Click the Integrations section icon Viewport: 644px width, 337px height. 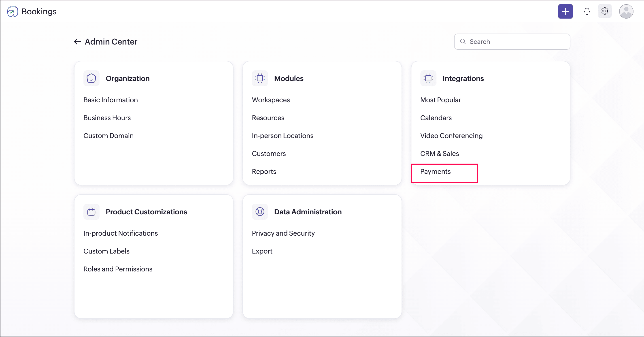[428, 78]
